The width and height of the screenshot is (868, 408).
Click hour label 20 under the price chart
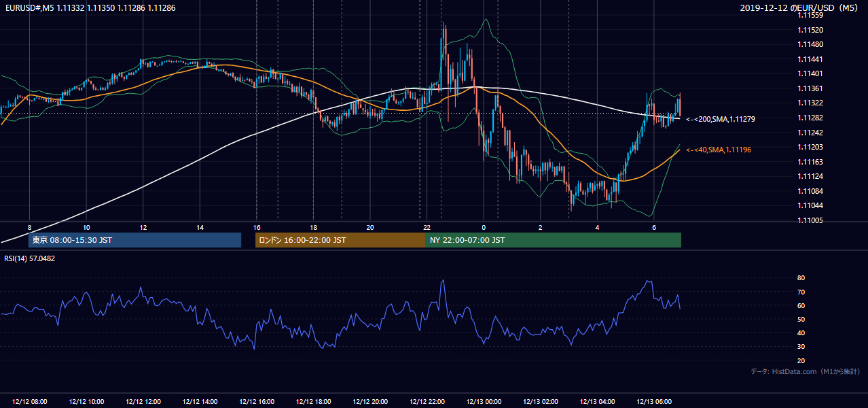pos(370,227)
